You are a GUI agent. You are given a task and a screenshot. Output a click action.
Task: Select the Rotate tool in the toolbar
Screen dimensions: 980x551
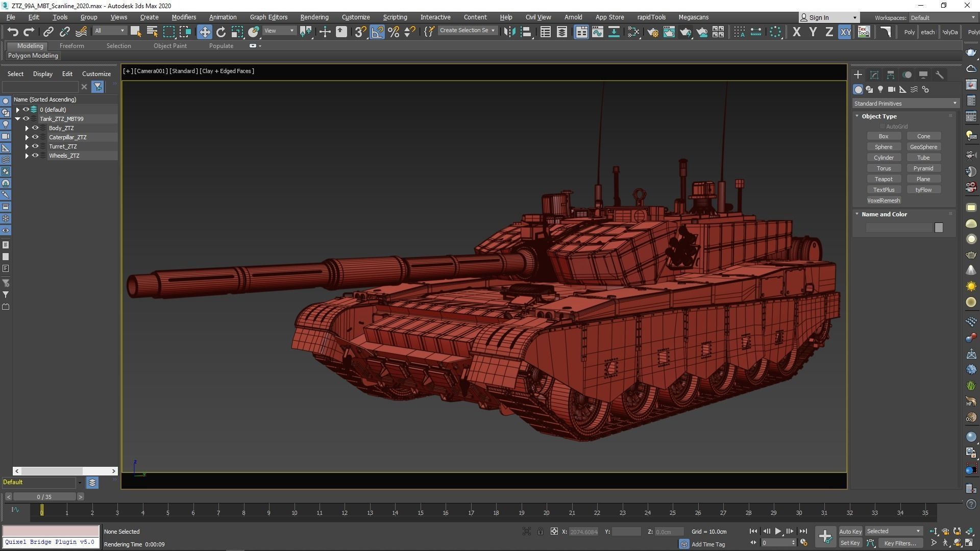pyautogui.click(x=220, y=32)
